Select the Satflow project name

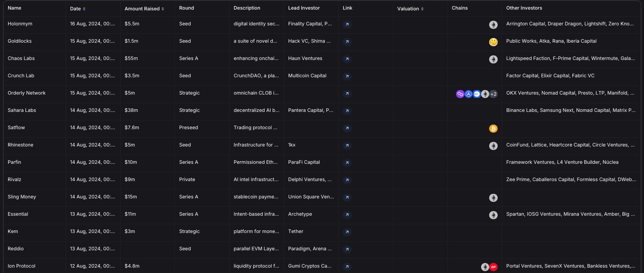point(16,128)
